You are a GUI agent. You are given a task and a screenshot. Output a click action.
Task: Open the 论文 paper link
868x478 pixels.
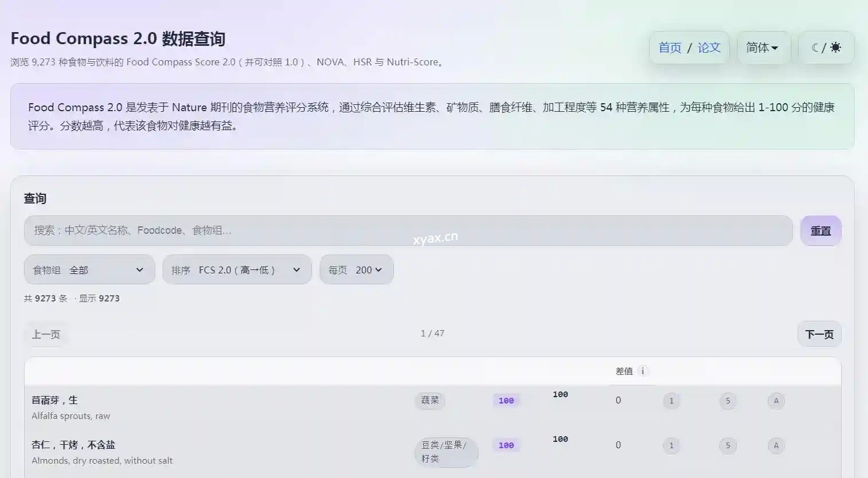coord(709,48)
